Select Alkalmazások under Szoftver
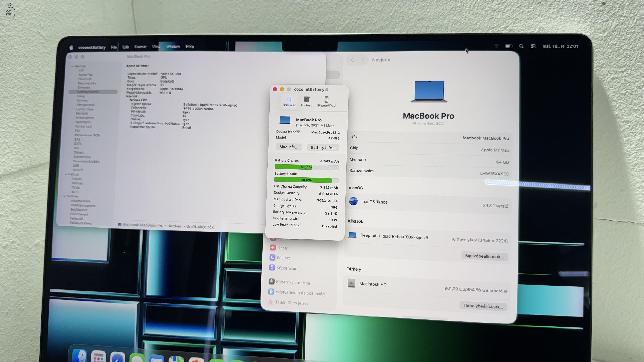 click(x=80, y=201)
